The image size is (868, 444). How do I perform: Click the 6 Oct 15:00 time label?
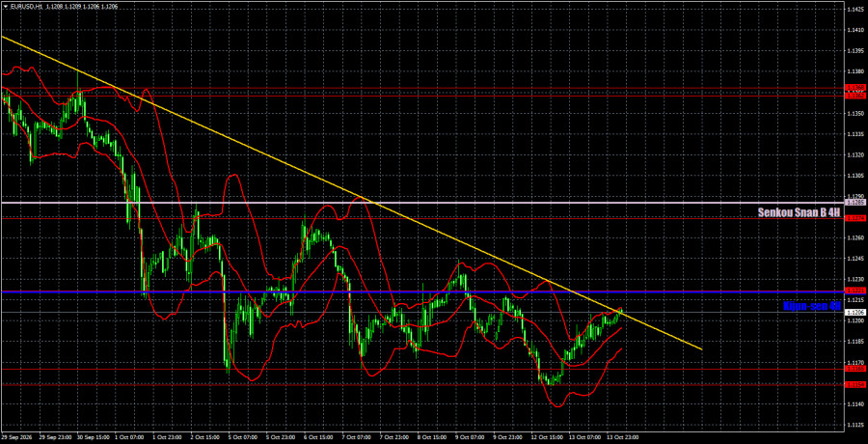(320, 437)
